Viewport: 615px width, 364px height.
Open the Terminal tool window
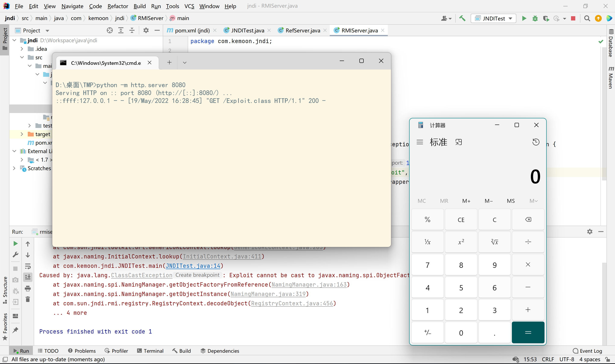pos(150,351)
